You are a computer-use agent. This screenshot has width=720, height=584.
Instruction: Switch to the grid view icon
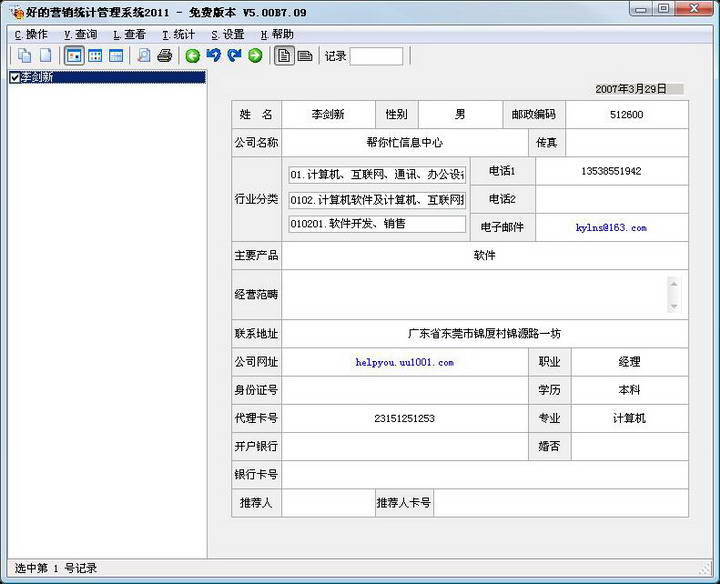click(95, 56)
